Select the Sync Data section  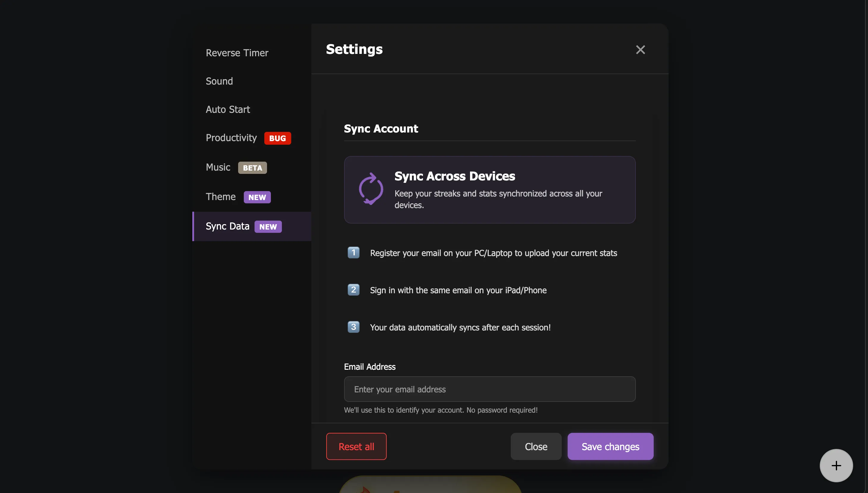point(227,226)
